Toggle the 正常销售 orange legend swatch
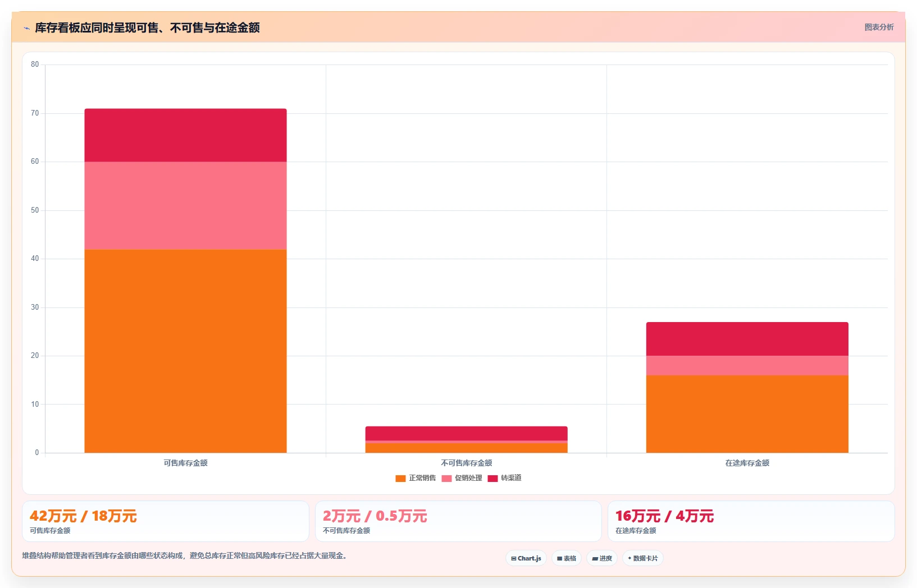 point(400,479)
